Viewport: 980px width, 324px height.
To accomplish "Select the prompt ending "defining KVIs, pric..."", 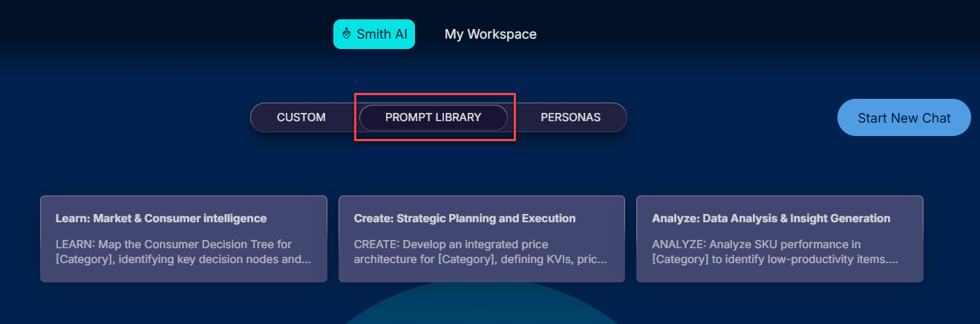I will 480,259.
